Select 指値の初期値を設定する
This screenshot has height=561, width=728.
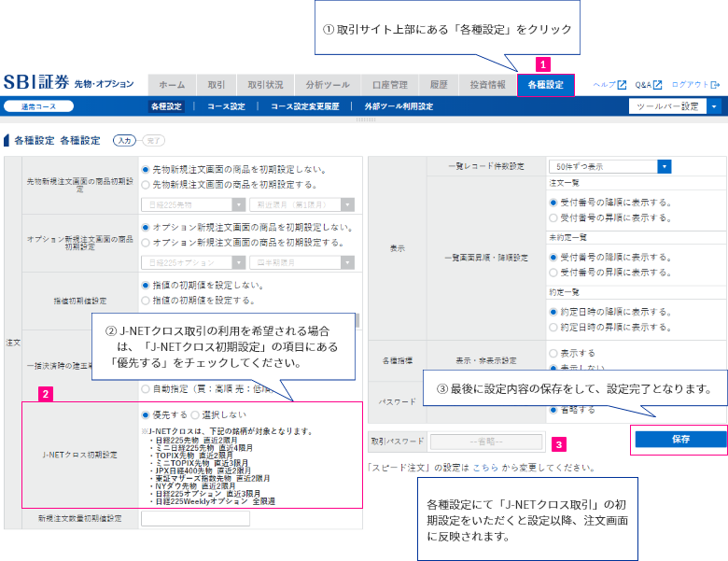tap(146, 301)
